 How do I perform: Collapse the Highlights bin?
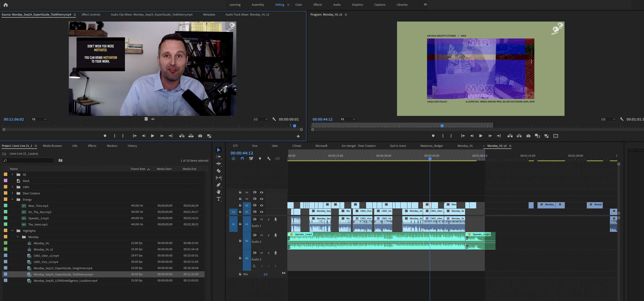point(12,231)
